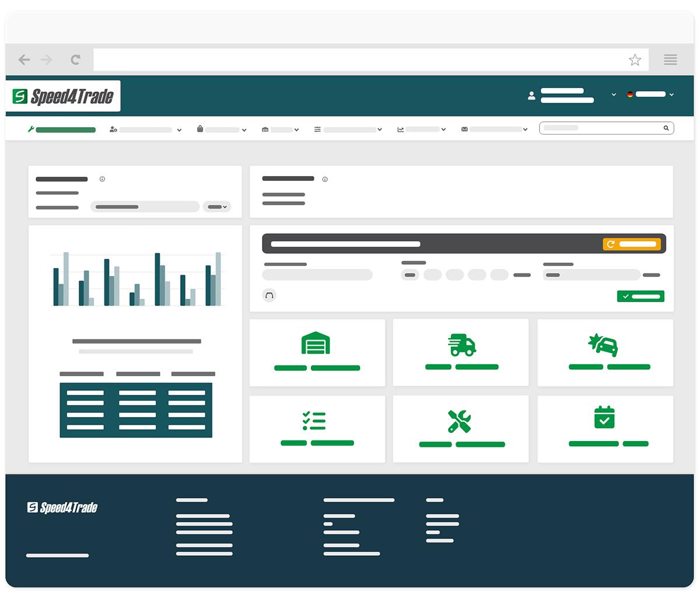Click the orange refresh button
Viewport: 700px width, 599px height.
(x=632, y=244)
